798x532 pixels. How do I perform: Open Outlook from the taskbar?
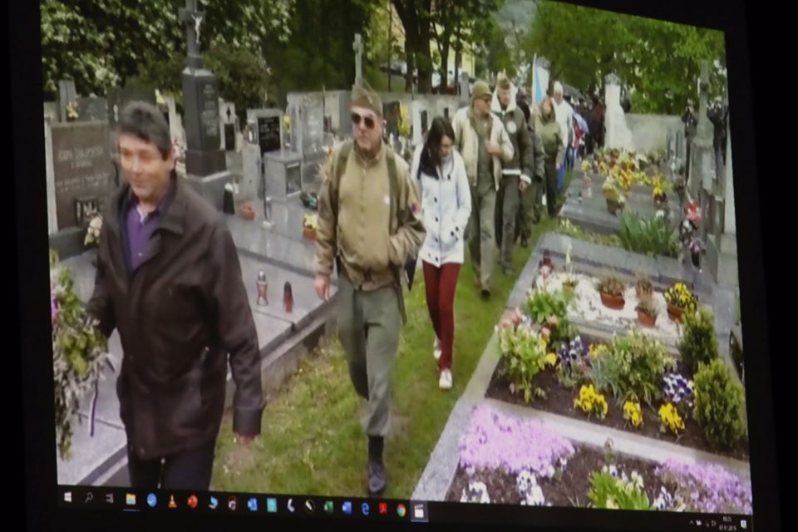coord(252,504)
